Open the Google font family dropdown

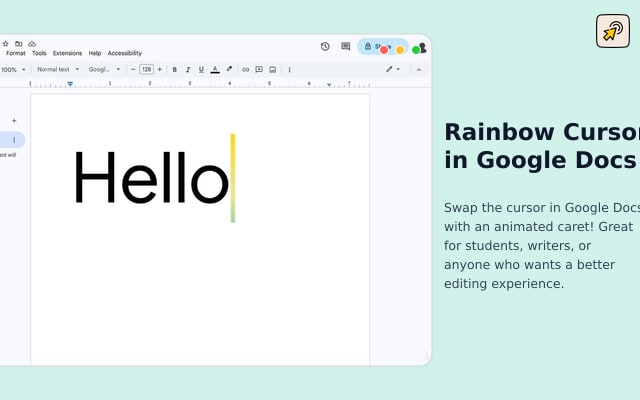pos(104,69)
